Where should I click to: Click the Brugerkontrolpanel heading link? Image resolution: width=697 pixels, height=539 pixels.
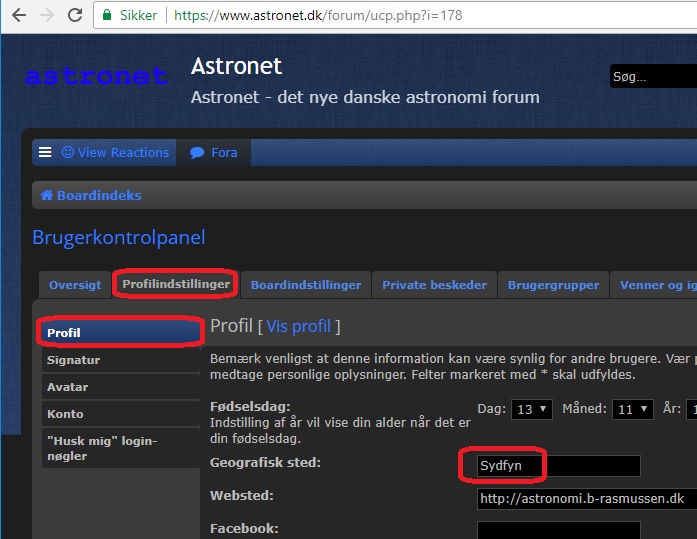click(x=119, y=238)
